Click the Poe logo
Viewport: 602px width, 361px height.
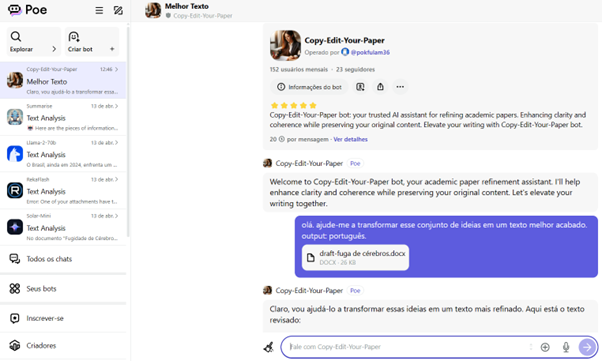point(27,10)
